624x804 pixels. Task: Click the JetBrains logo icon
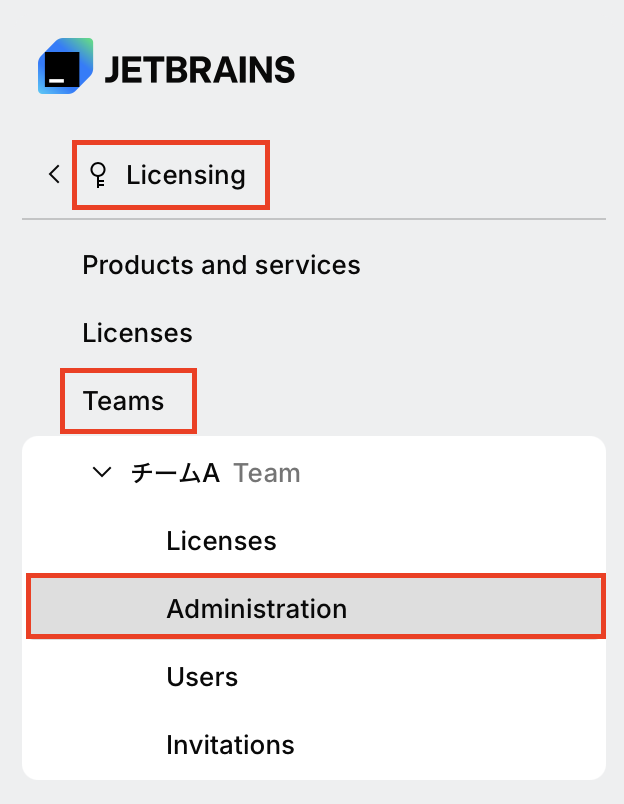click(x=66, y=66)
